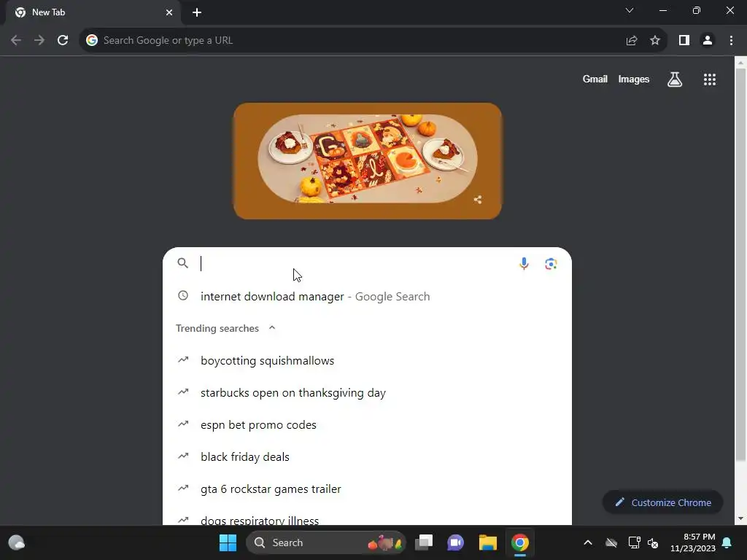Click the OneDrive cloud tray icon

(611, 542)
